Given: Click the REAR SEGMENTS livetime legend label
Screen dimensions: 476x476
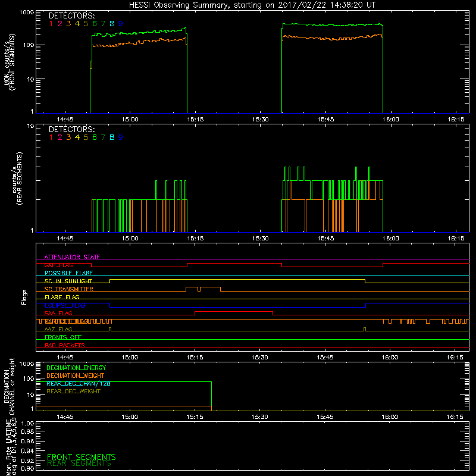Looking at the screenshot, I should tap(79, 464).
